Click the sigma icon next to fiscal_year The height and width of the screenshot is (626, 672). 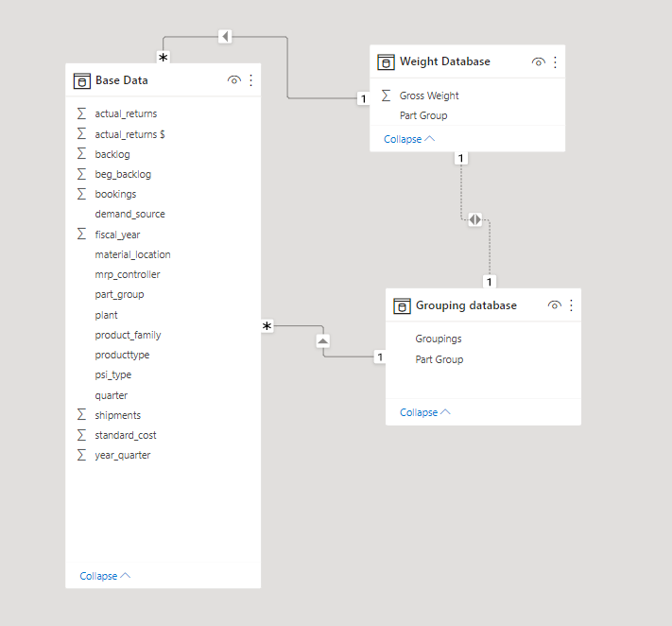tap(81, 235)
